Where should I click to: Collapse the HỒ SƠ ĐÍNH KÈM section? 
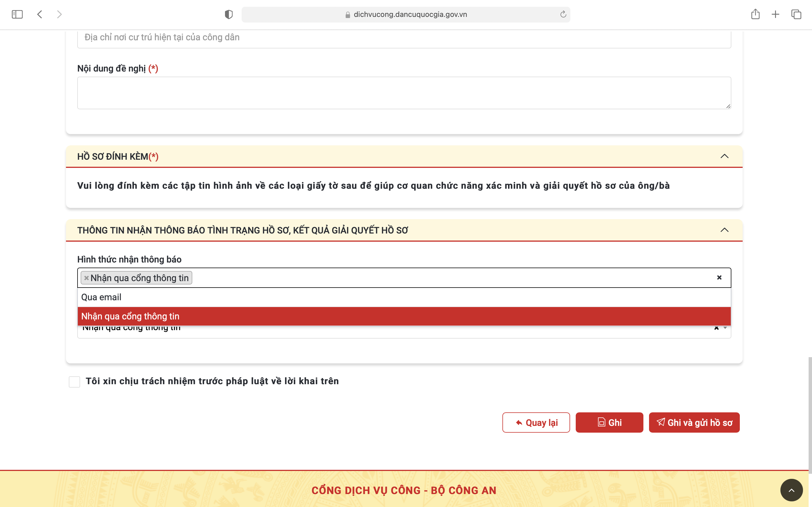pos(724,156)
